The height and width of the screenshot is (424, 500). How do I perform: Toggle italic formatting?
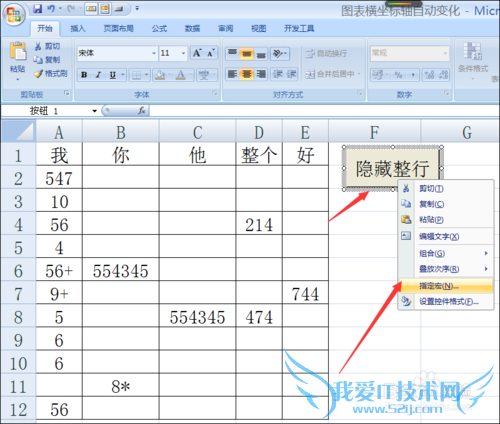point(98,75)
